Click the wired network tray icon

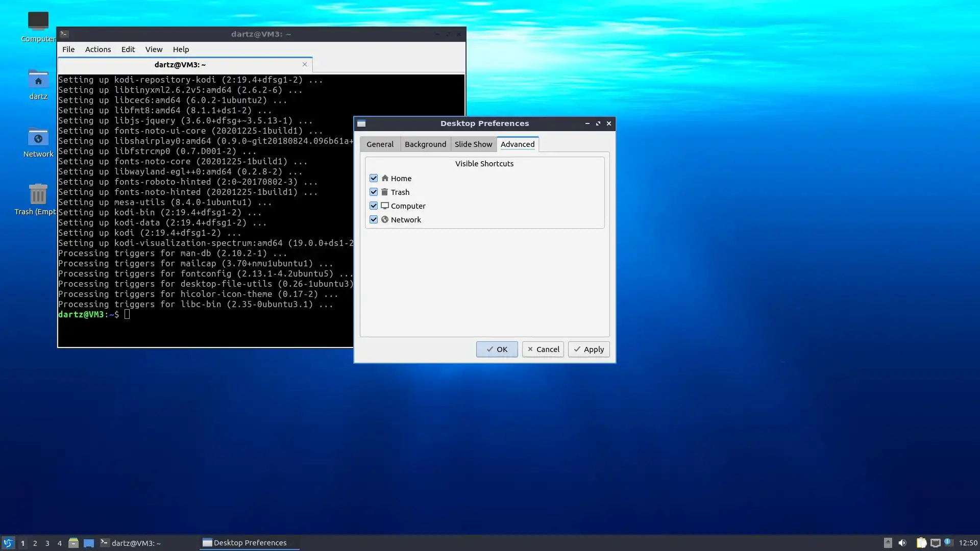pos(935,543)
